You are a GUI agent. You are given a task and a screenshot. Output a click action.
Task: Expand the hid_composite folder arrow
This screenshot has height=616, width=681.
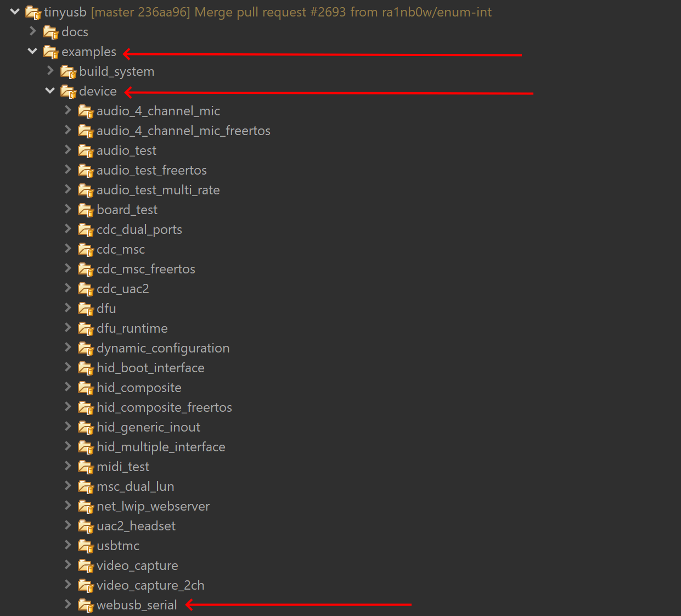[68, 387]
